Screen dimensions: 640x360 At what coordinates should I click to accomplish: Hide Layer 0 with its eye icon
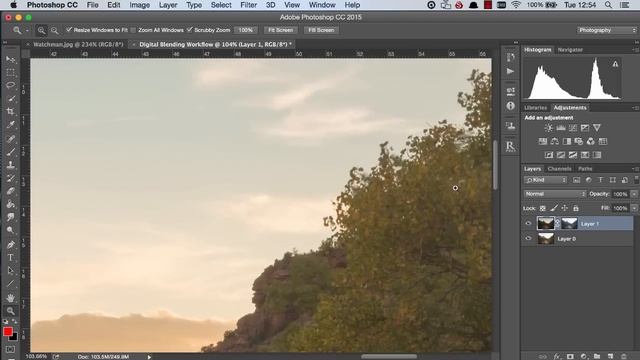pyautogui.click(x=529, y=238)
